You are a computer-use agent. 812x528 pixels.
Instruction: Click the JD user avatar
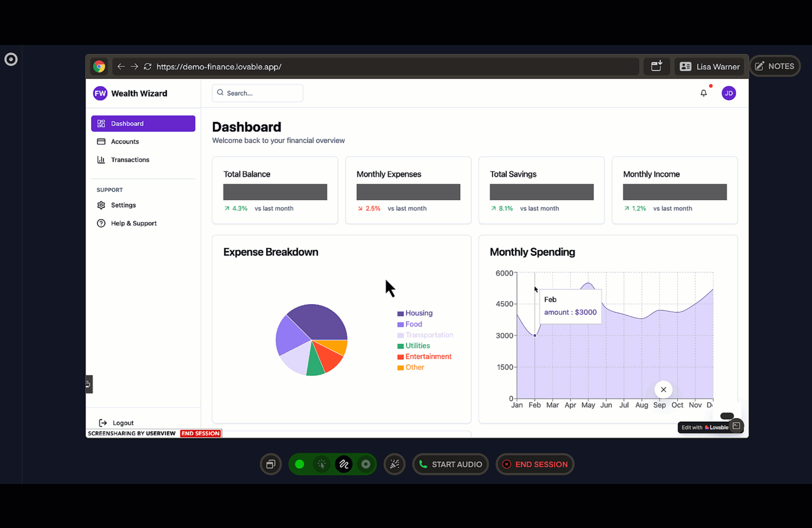[x=728, y=93]
